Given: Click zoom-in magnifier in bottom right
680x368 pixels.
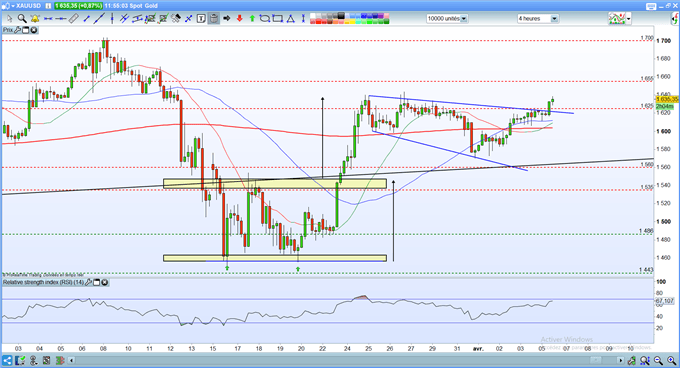Looking at the screenshot, I should [x=673, y=360].
